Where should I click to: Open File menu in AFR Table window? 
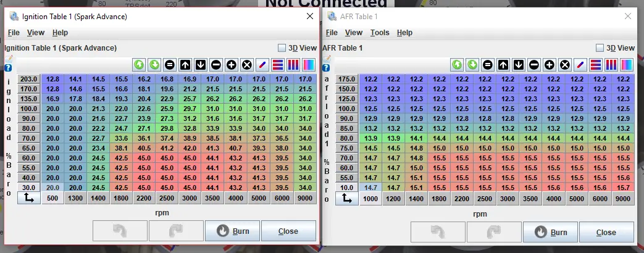(x=332, y=33)
